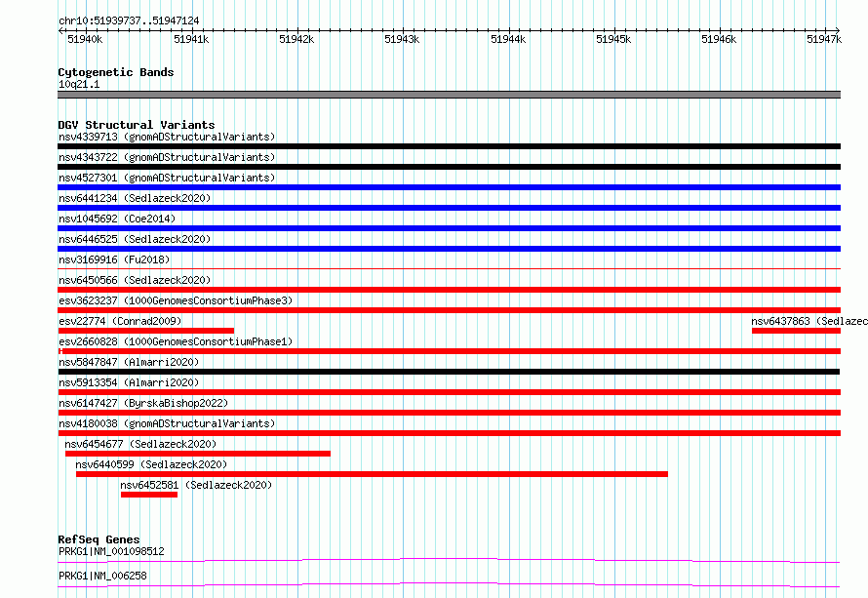Click the thin red line for nsv3169916

click(x=449, y=269)
